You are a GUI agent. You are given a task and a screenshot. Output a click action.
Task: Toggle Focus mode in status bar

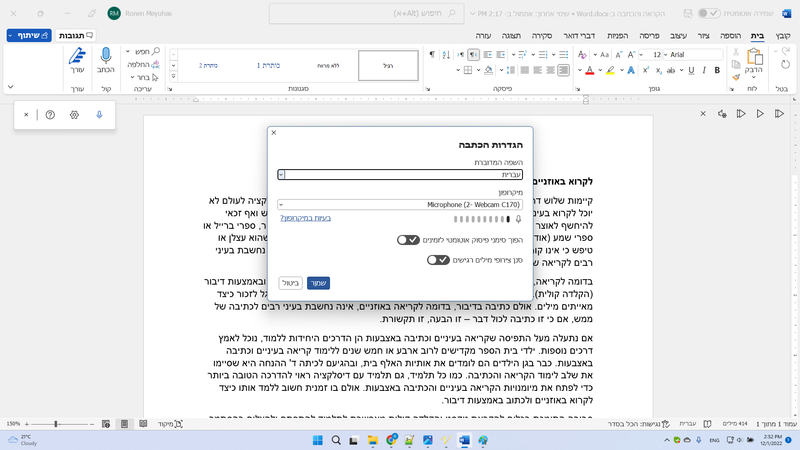170,424
